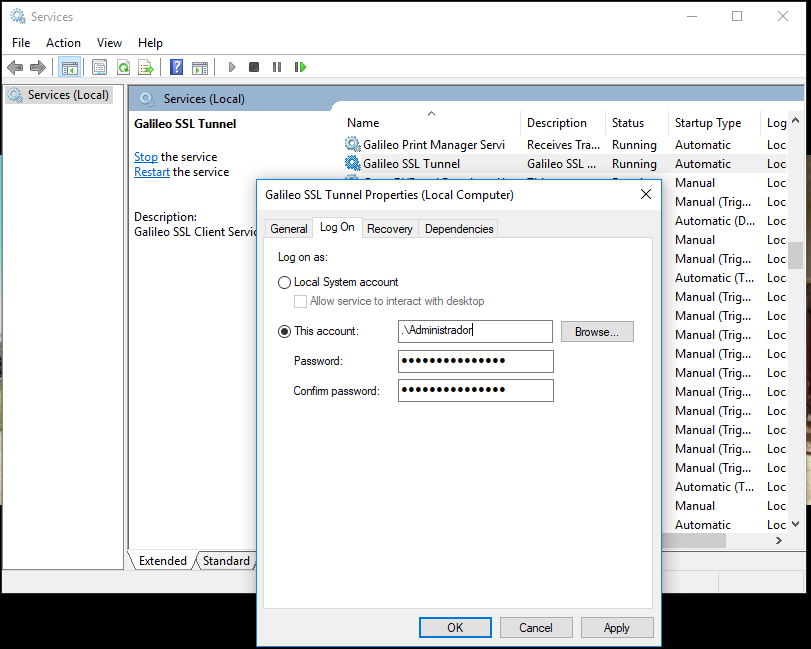Screen dimensions: 811x649
Task: Sort by the Status column header
Action: [637, 123]
